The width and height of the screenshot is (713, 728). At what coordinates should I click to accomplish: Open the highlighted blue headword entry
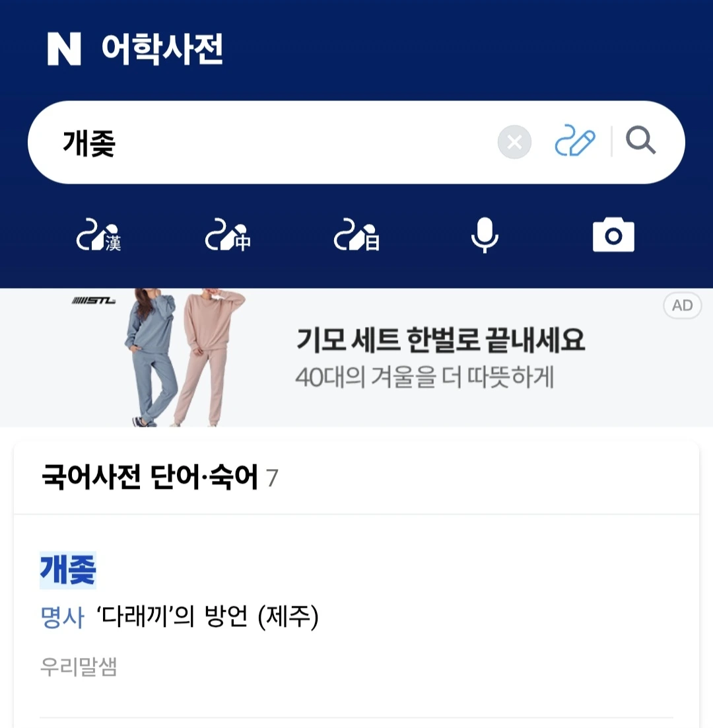coord(68,570)
